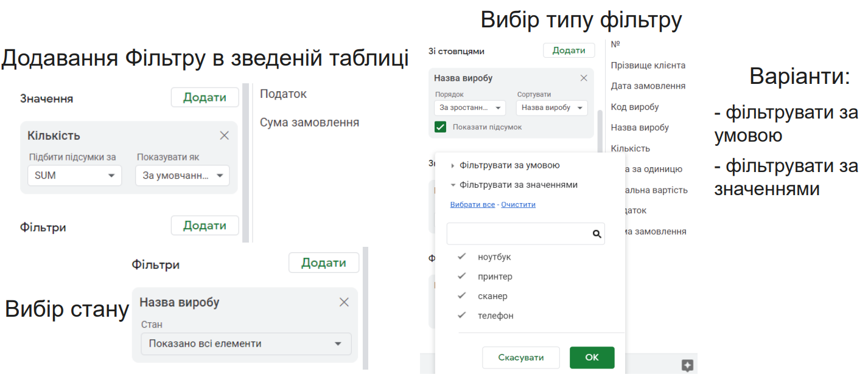The image size is (868, 383).
Task: Open the SUM summarize-by dropdown
Action: pos(74,176)
